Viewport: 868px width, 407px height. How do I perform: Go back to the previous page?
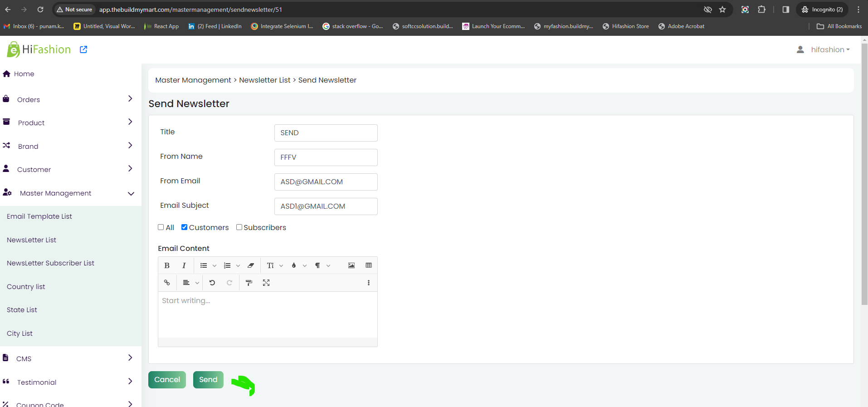click(8, 10)
